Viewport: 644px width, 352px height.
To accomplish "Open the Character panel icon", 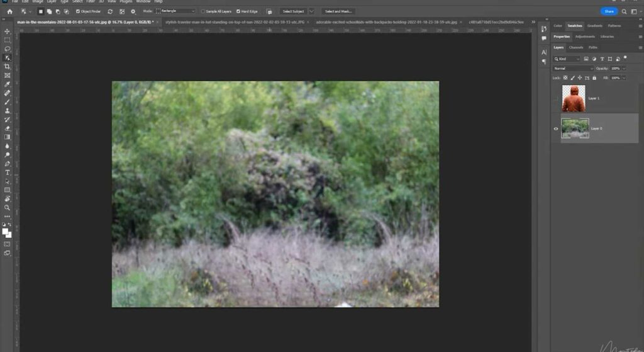I will pyautogui.click(x=544, y=52).
